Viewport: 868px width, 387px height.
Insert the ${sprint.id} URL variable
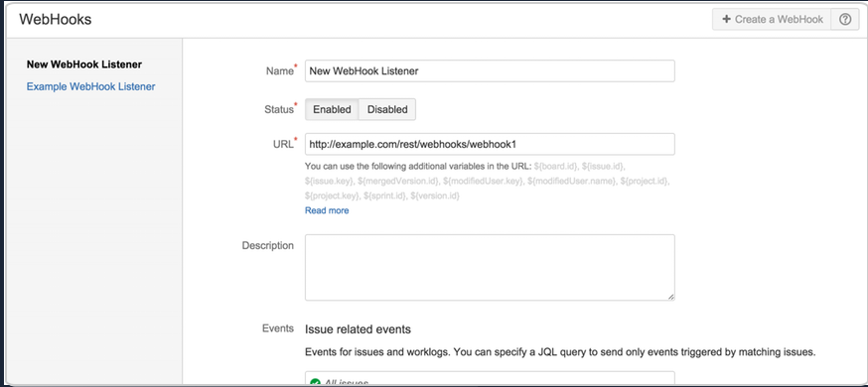(384, 195)
